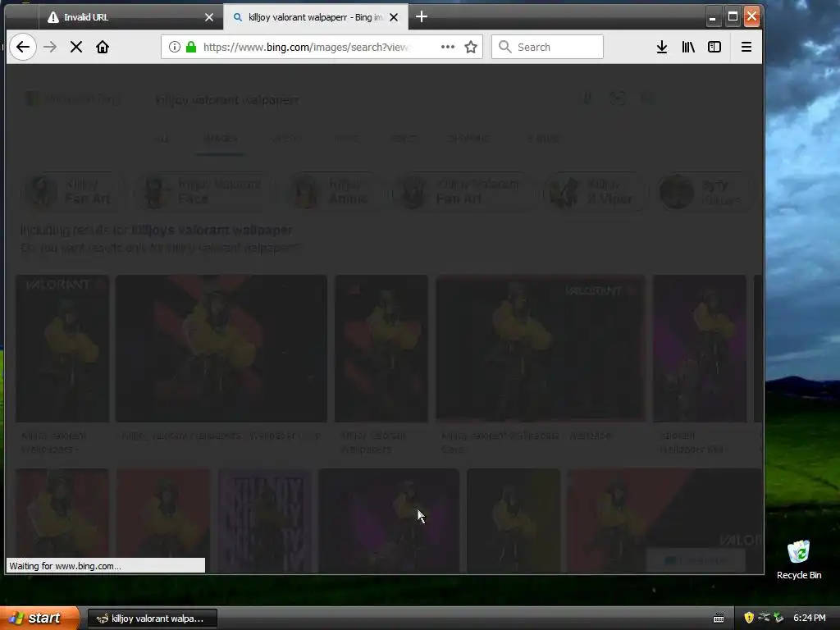The width and height of the screenshot is (840, 630).
Task: Select the IMAGES tab on Bing
Action: 220,139
